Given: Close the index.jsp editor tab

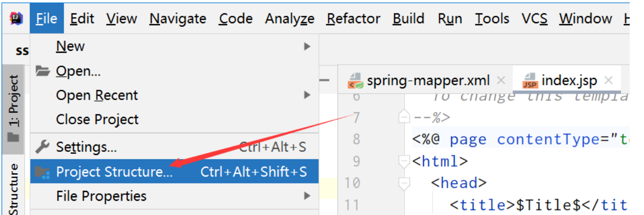Looking at the screenshot, I should coord(609,80).
